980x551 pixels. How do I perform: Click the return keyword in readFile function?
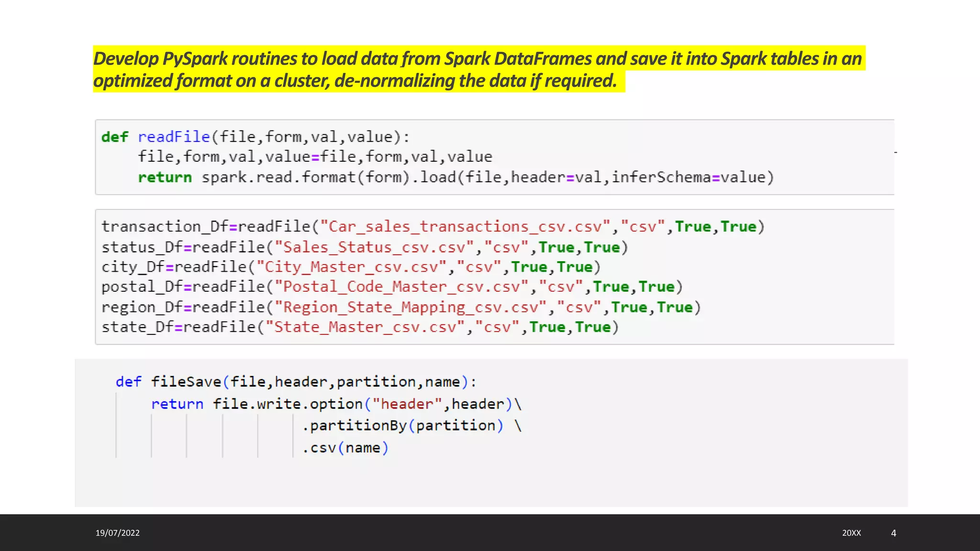(x=165, y=177)
